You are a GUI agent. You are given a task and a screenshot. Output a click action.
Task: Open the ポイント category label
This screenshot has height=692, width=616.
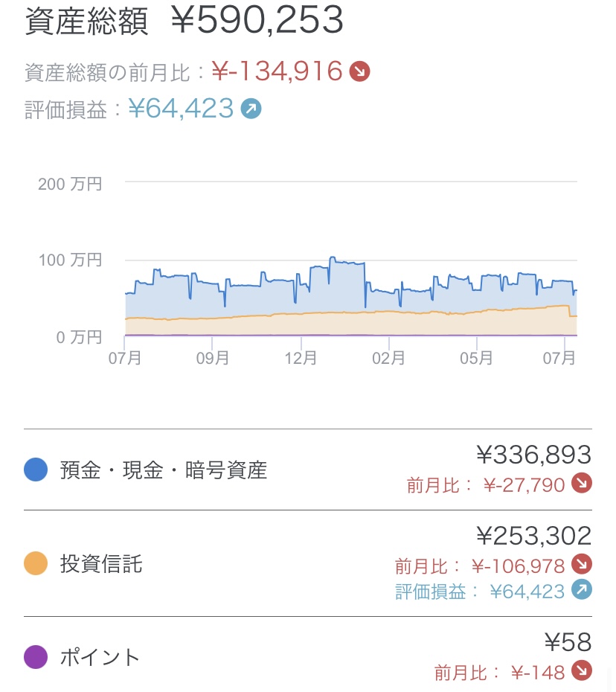(x=100, y=657)
